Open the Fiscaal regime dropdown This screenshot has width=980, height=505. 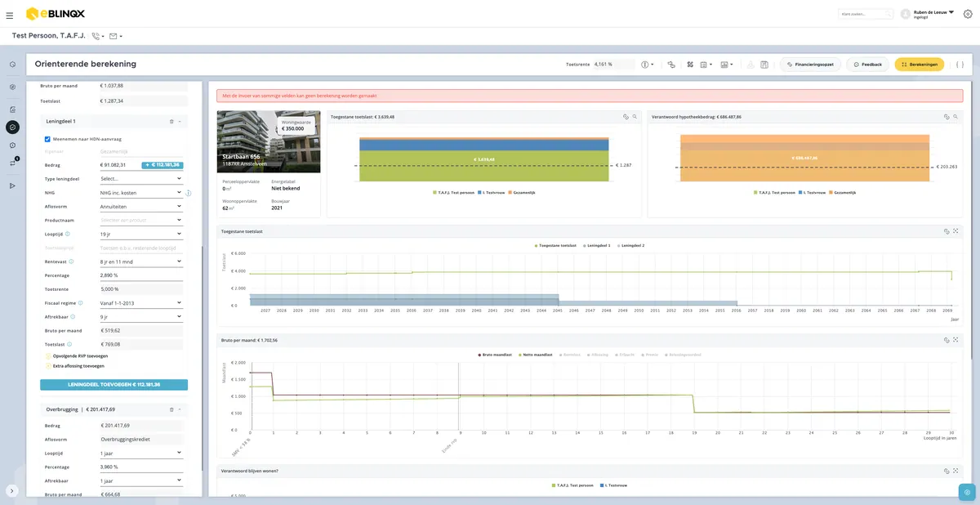pos(140,302)
